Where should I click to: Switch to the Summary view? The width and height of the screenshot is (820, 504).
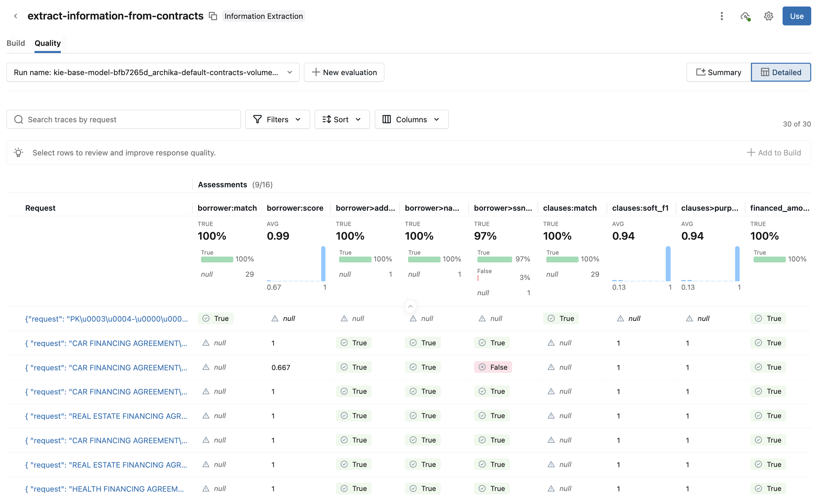pyautogui.click(x=718, y=72)
